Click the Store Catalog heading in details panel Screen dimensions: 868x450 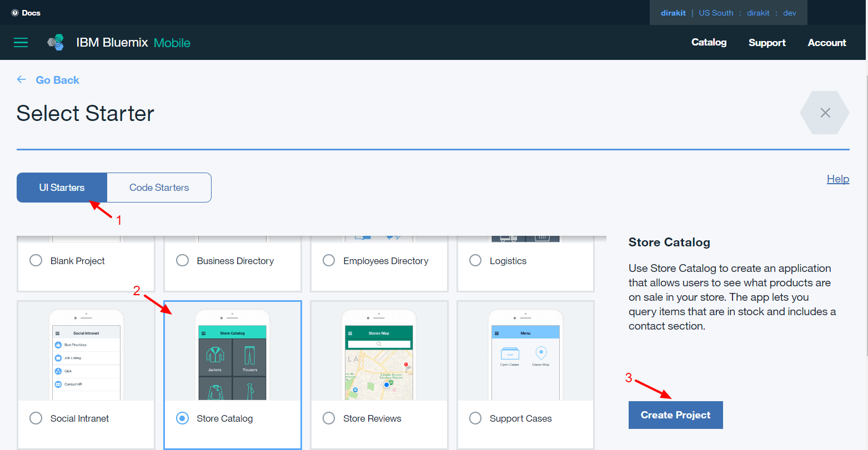669,242
